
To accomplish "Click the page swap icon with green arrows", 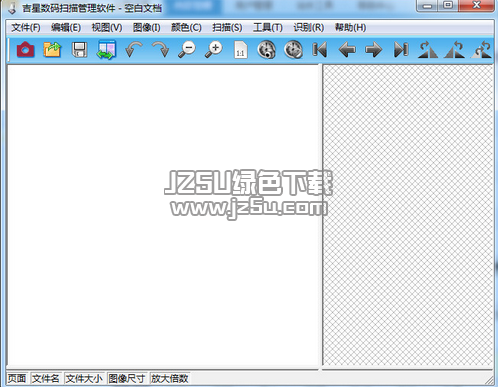I will click(106, 50).
